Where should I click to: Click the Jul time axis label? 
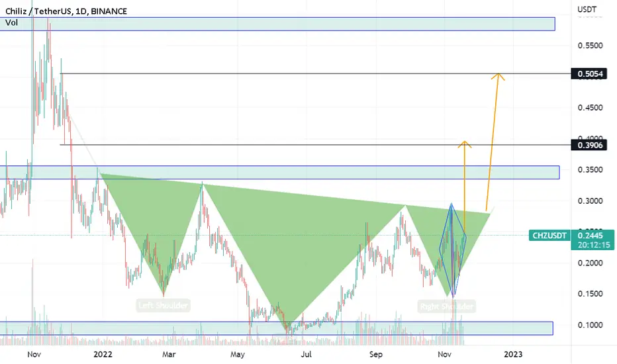306,354
